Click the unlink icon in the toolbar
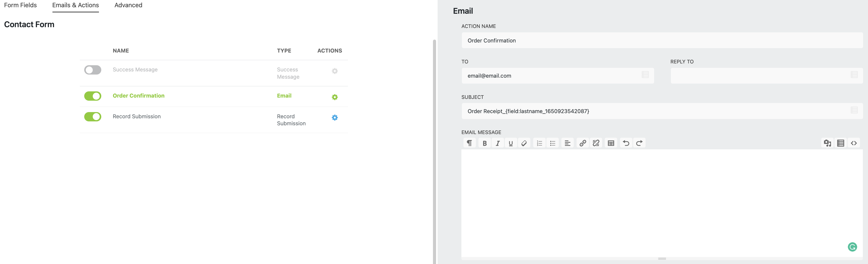 click(x=596, y=143)
